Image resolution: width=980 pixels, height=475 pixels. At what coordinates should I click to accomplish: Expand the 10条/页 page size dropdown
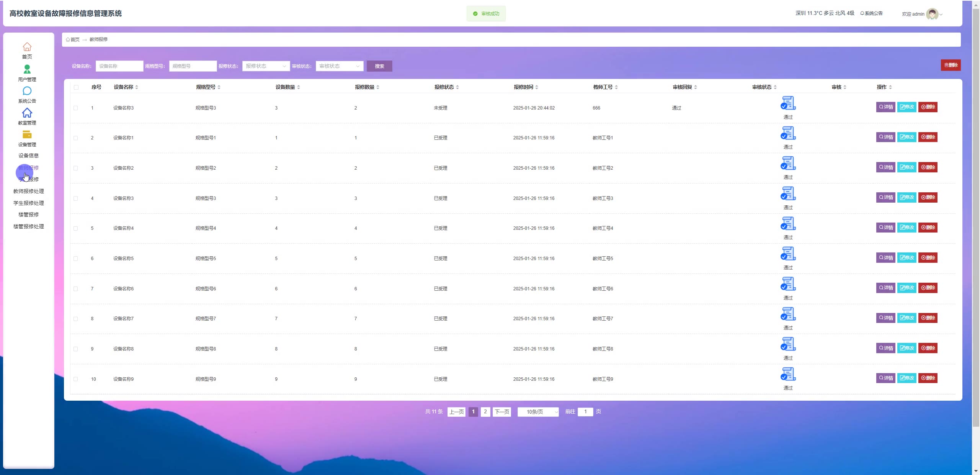point(538,412)
